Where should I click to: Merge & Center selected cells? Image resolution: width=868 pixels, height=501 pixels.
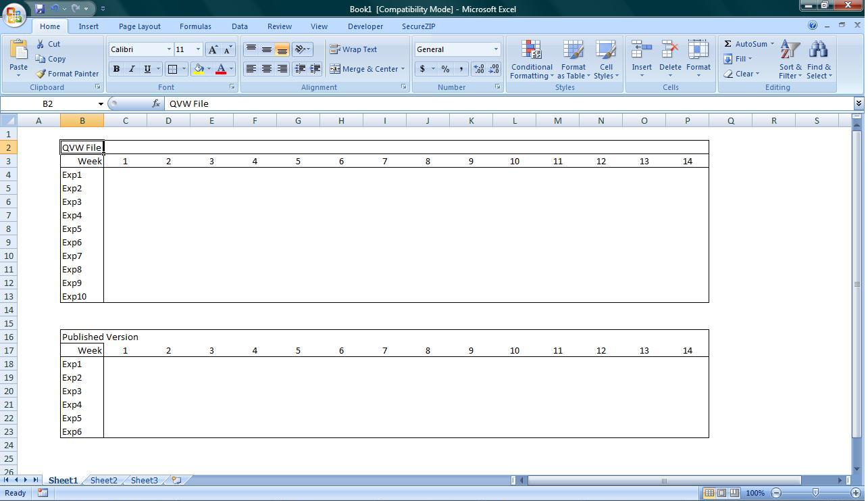point(363,69)
